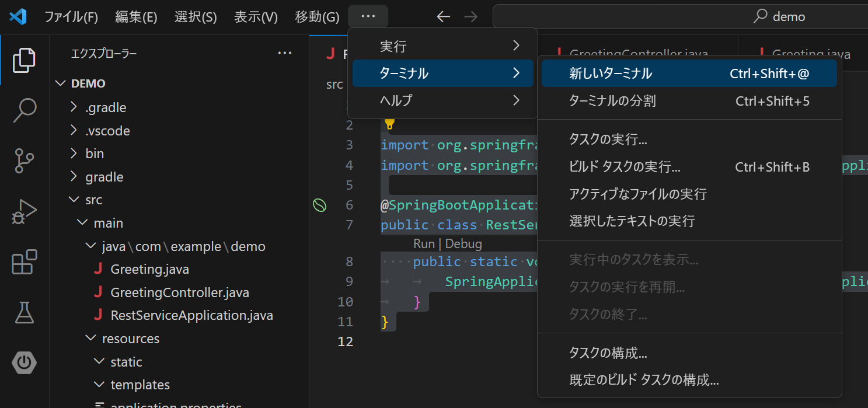Open the Run and Debug view

click(x=24, y=211)
